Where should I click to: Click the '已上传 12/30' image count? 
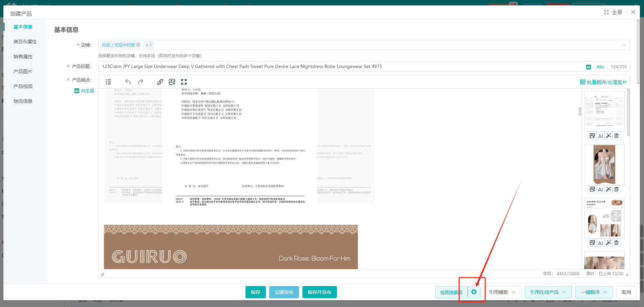click(x=611, y=274)
